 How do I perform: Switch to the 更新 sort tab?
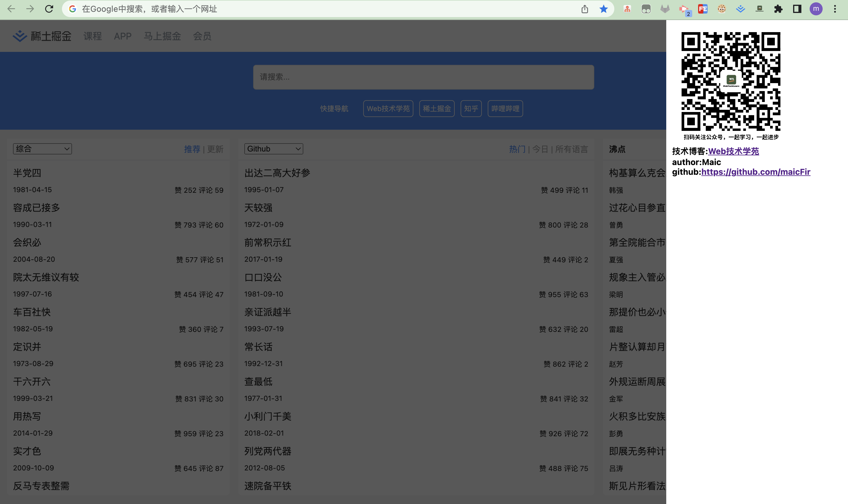click(x=215, y=149)
